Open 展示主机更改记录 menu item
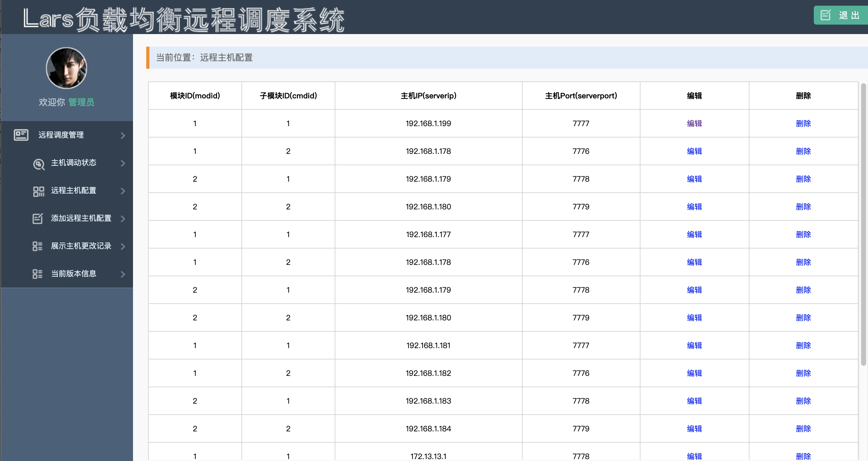The height and width of the screenshot is (461, 868). click(81, 246)
